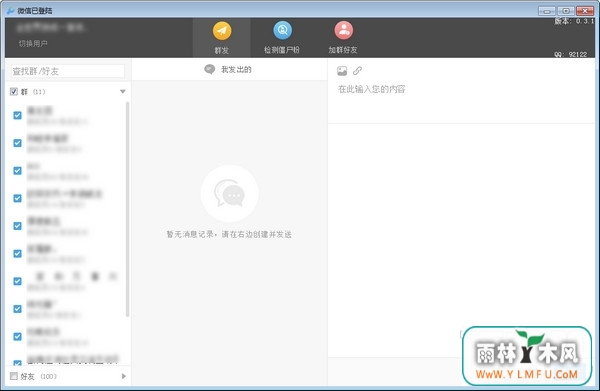
Task: Minimize the 微信已登陆 window
Action: coord(547,11)
